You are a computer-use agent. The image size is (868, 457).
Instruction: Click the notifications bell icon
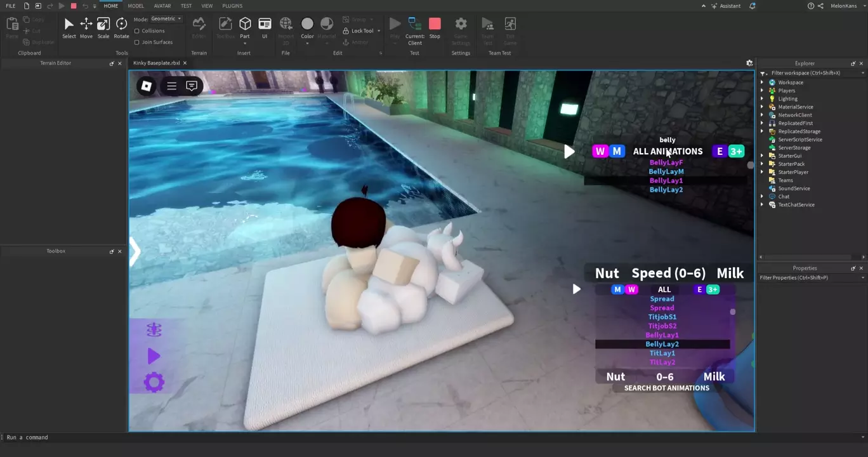point(753,6)
